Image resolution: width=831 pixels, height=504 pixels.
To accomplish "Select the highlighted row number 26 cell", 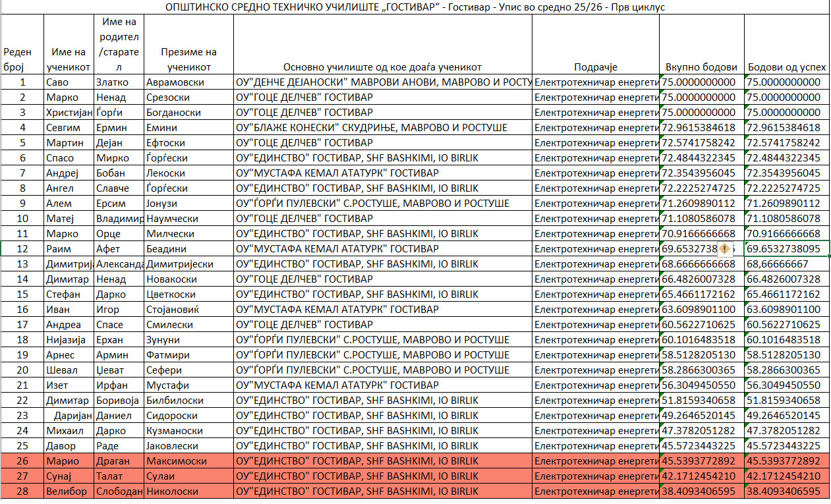I will pos(22,461).
